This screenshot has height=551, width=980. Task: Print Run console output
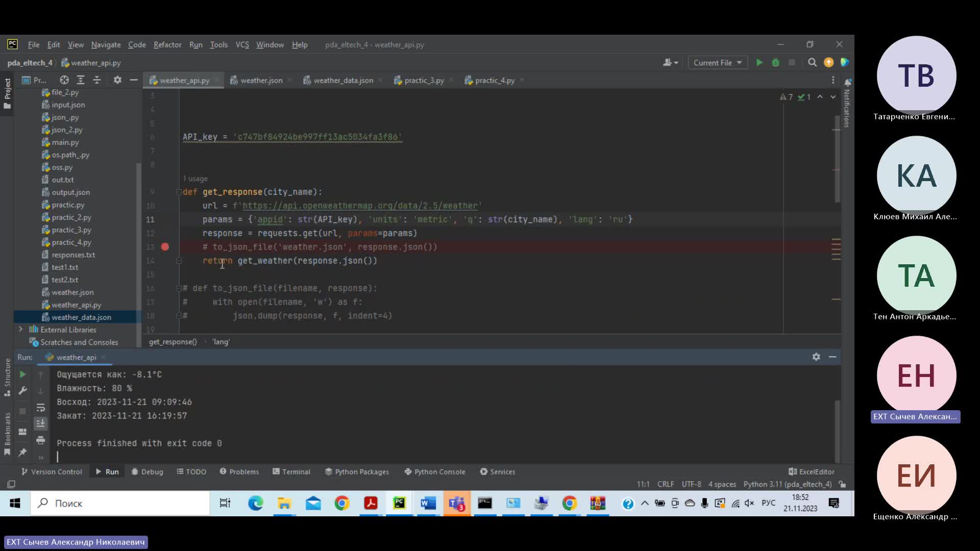pos(41,440)
